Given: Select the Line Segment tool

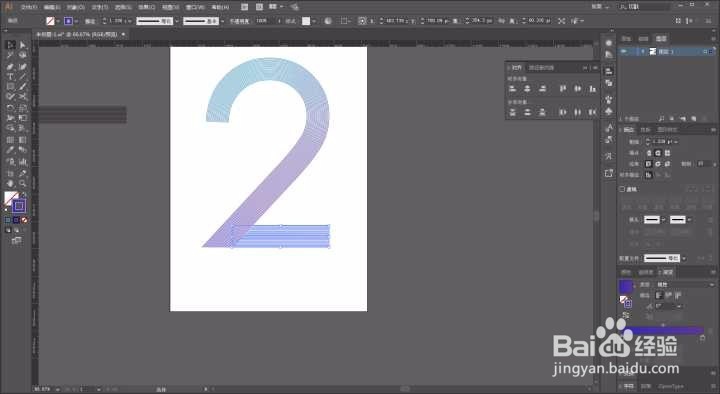Looking at the screenshot, I should pyautogui.click(x=22, y=77).
